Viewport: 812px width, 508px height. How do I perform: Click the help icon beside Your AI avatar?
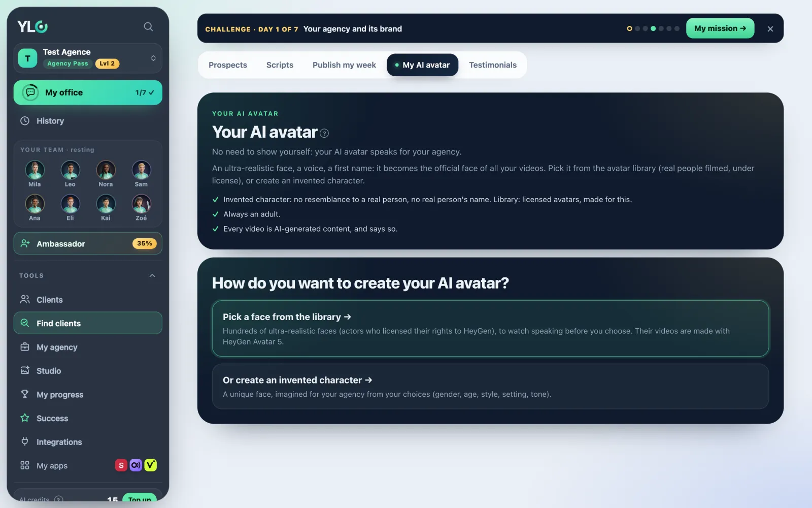tap(324, 134)
